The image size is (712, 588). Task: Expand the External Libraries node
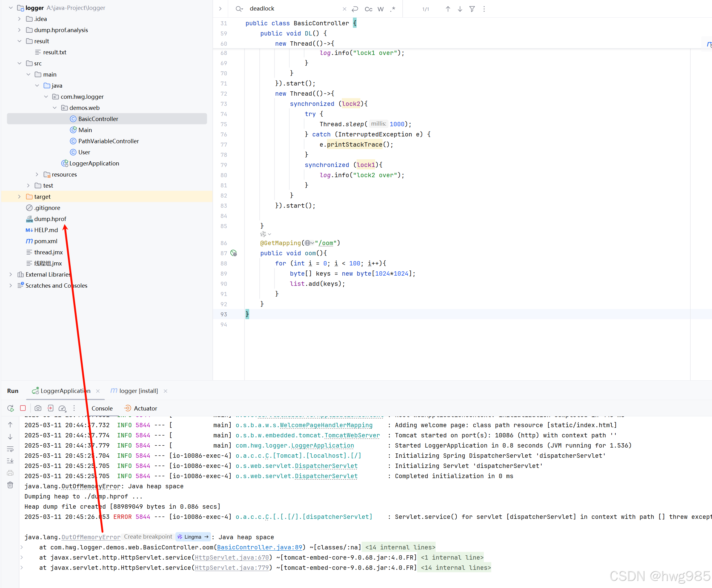(10, 275)
